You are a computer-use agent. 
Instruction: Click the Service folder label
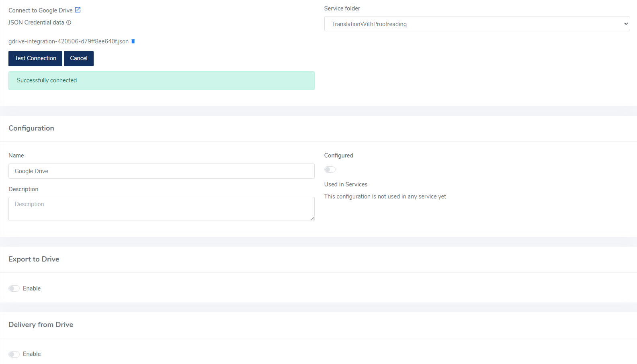coord(342,8)
